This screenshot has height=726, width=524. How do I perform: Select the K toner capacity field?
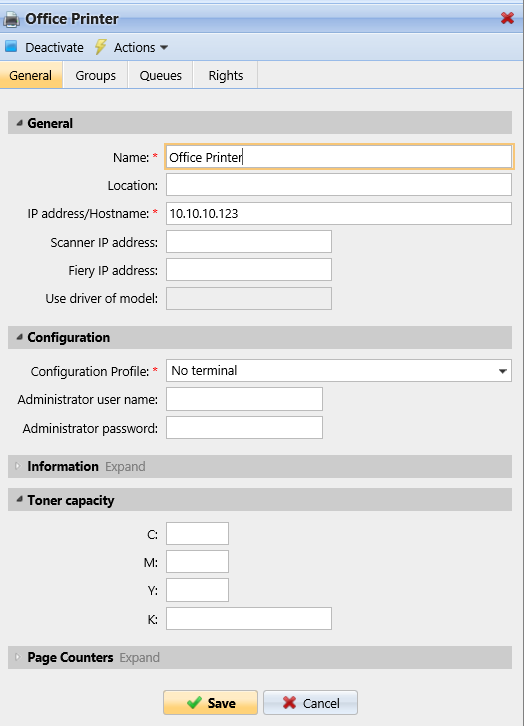(x=249, y=619)
